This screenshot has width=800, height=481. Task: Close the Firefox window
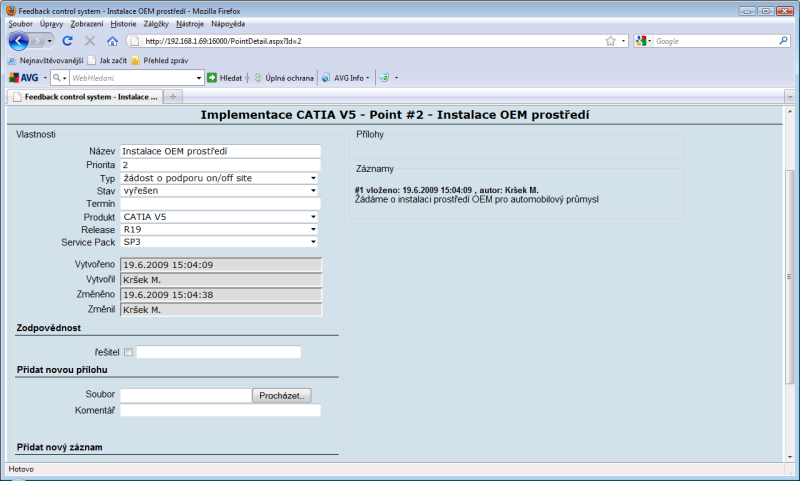[x=785, y=11]
